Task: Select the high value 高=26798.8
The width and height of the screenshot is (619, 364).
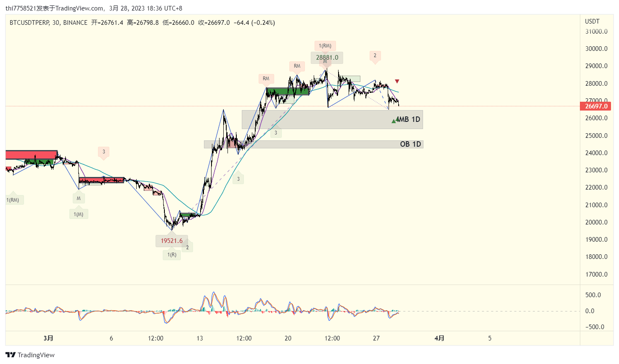Action: [x=143, y=23]
